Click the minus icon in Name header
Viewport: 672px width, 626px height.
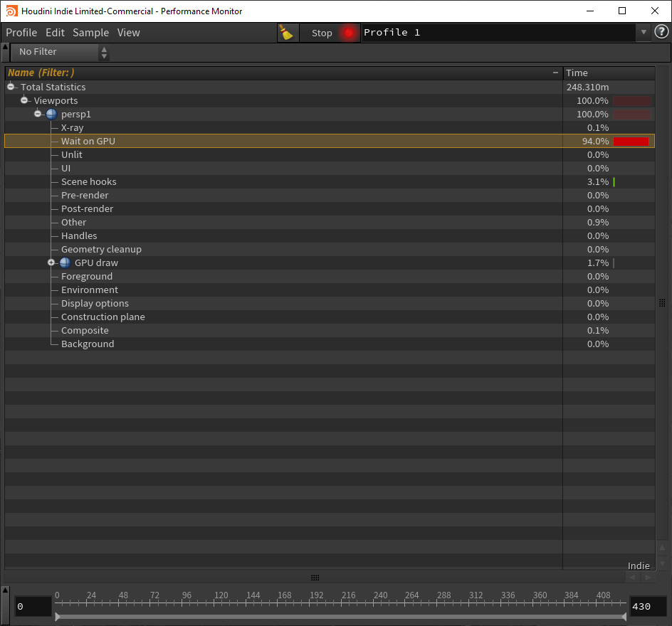point(555,73)
